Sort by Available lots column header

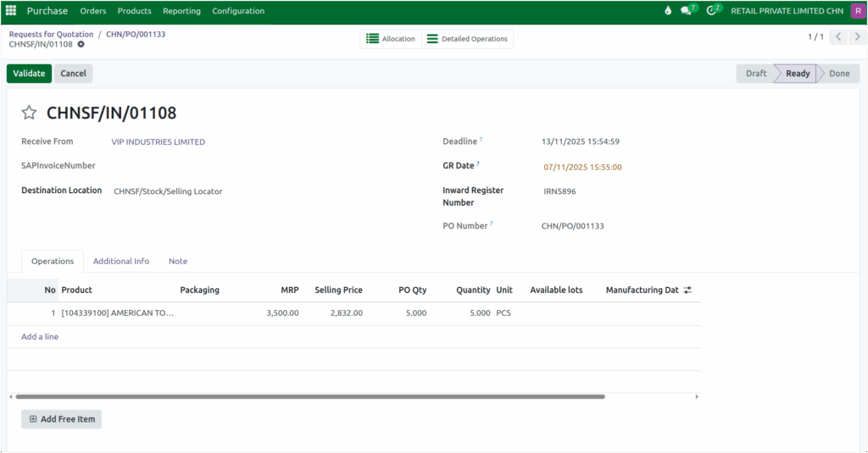pyautogui.click(x=556, y=290)
